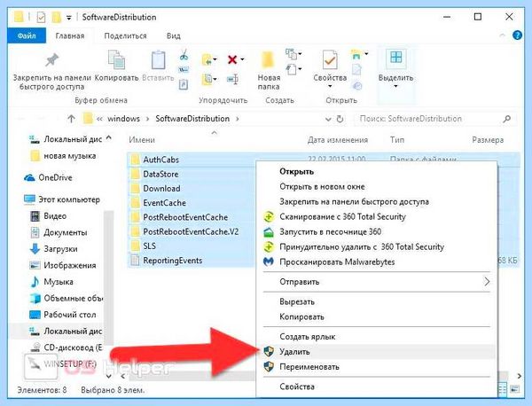Click the blue help question mark icon
The width and height of the screenshot is (532, 406).
point(517,35)
